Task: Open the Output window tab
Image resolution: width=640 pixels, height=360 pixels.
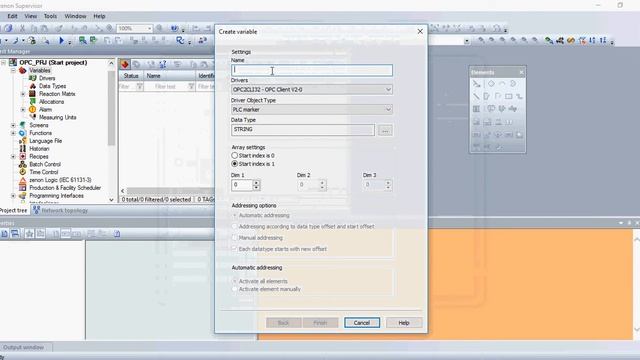Action: [x=24, y=347]
